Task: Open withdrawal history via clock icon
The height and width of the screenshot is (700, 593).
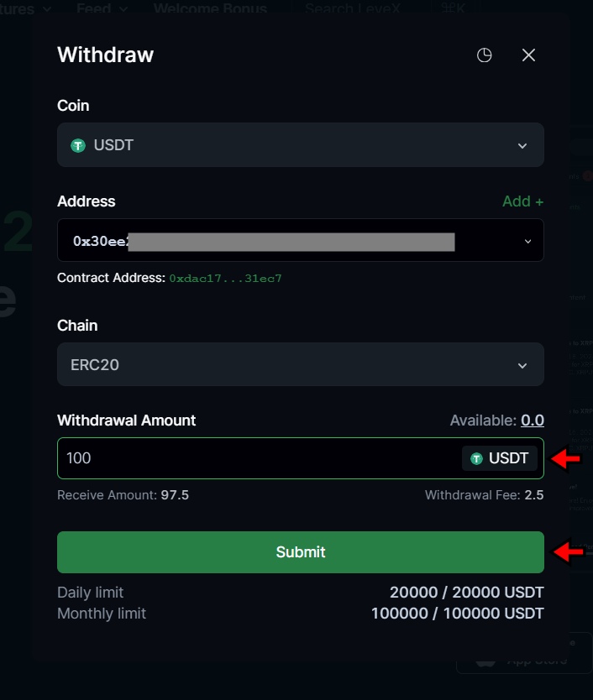Action: point(485,55)
